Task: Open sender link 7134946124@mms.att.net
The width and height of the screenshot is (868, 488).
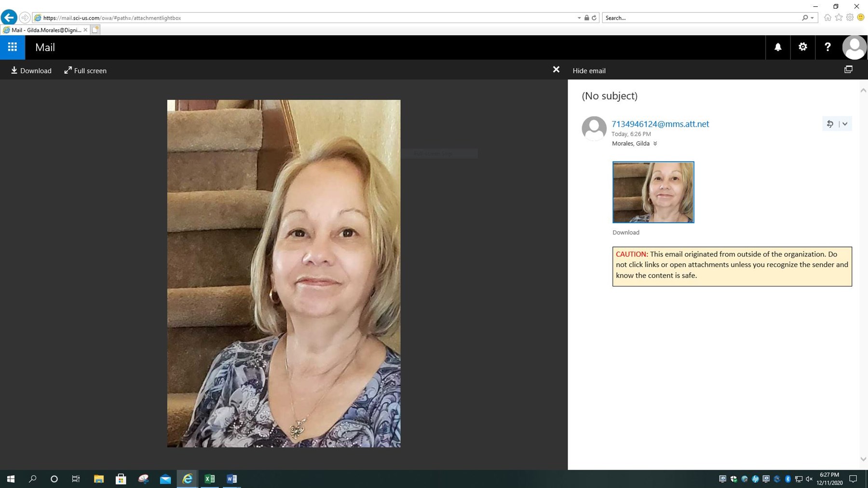Action: [660, 124]
